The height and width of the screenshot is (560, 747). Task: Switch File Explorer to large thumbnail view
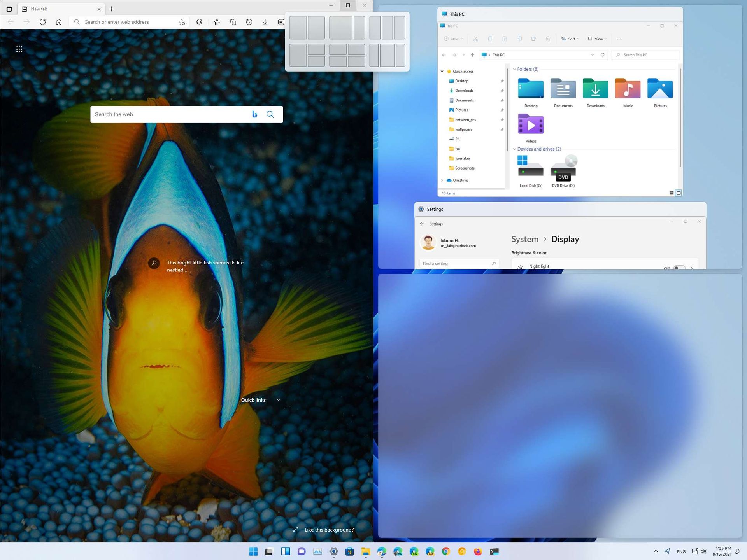click(x=679, y=193)
